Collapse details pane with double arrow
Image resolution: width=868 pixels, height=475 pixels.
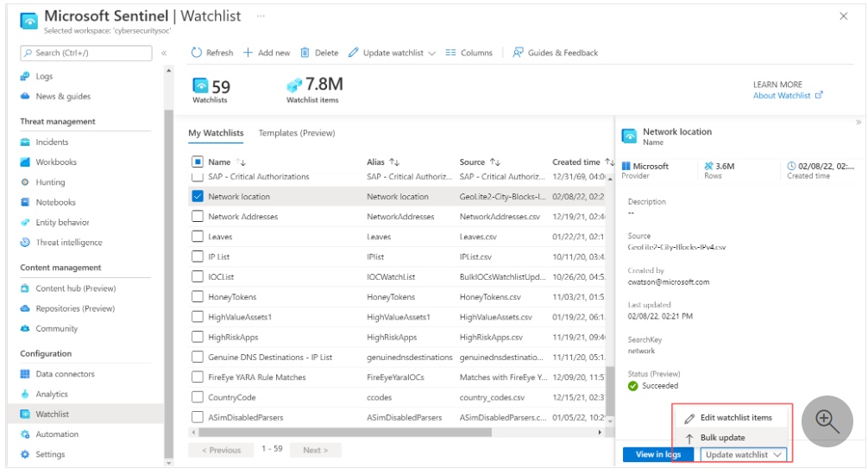tap(858, 122)
